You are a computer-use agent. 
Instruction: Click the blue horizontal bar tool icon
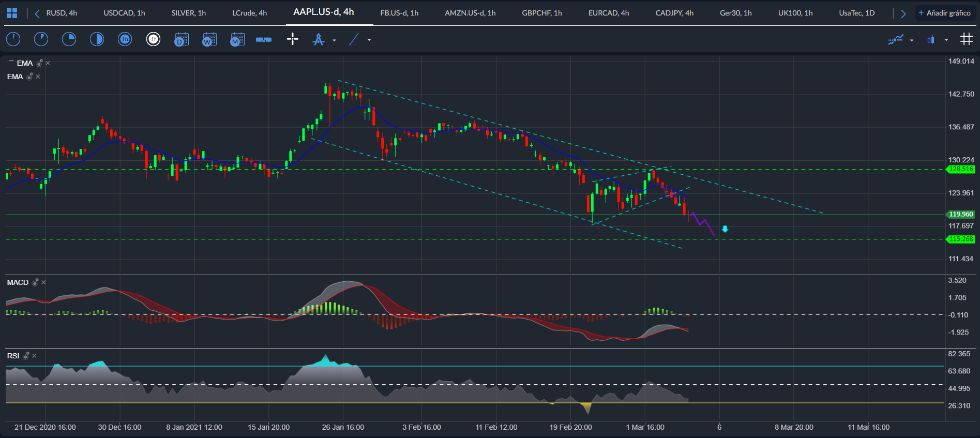point(264,39)
